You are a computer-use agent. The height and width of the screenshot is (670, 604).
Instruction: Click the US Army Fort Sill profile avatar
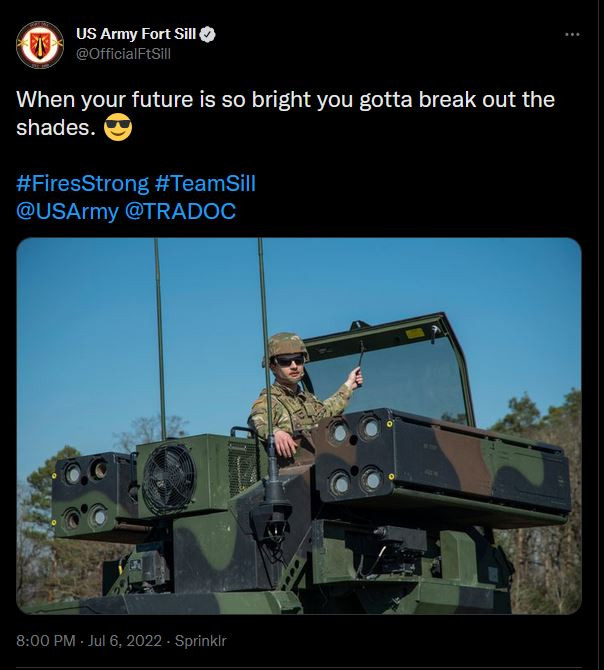coord(40,43)
